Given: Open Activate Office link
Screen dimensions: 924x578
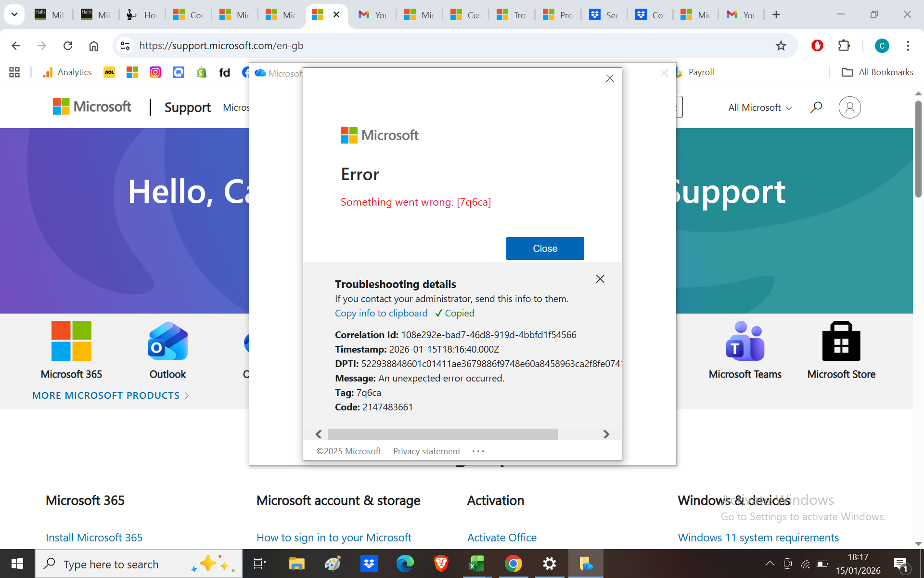Looking at the screenshot, I should (501, 538).
